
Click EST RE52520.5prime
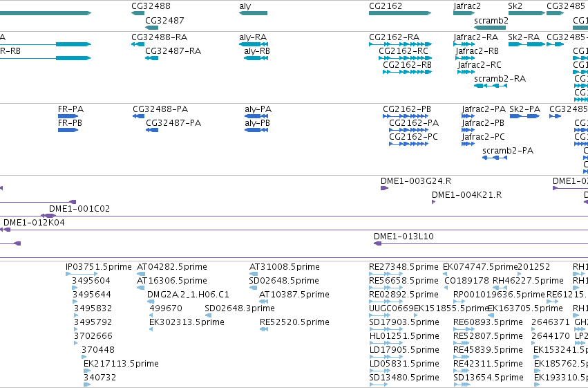coord(294,322)
